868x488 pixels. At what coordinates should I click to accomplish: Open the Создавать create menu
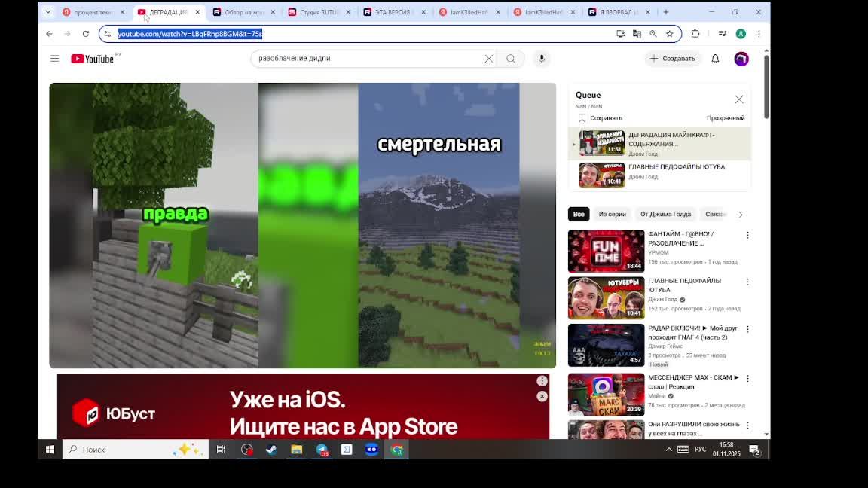(673, 59)
